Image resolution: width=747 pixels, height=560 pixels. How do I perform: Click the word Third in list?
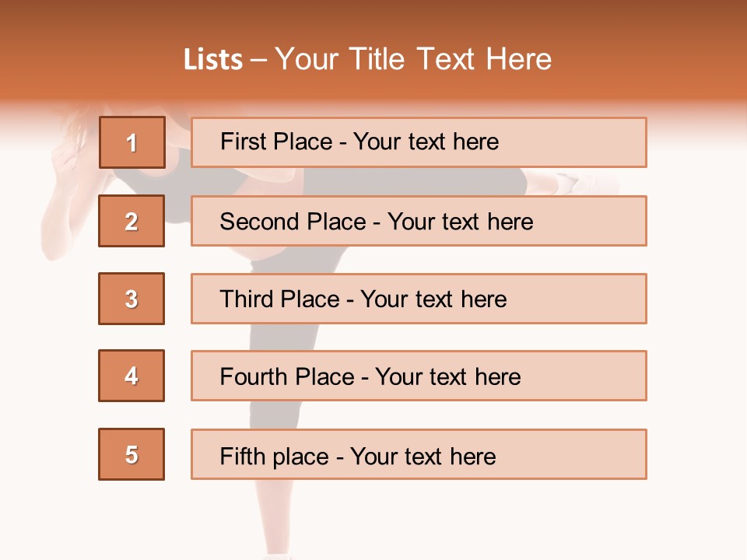[x=247, y=299]
